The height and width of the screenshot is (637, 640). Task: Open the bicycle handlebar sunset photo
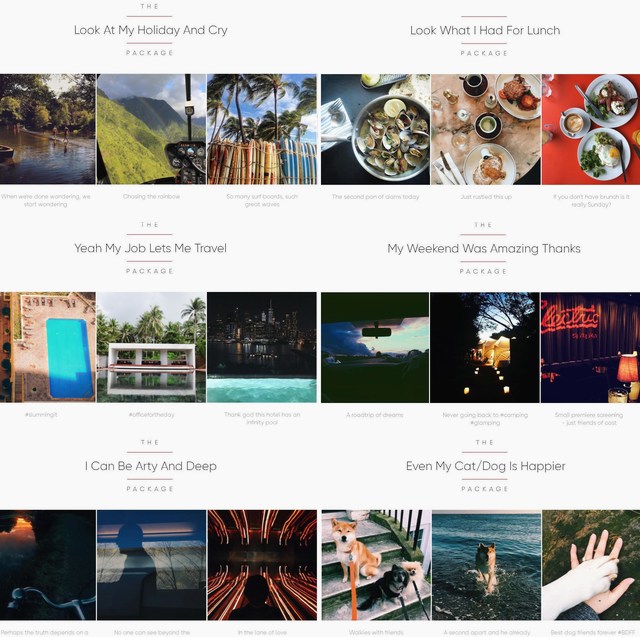coord(48,565)
